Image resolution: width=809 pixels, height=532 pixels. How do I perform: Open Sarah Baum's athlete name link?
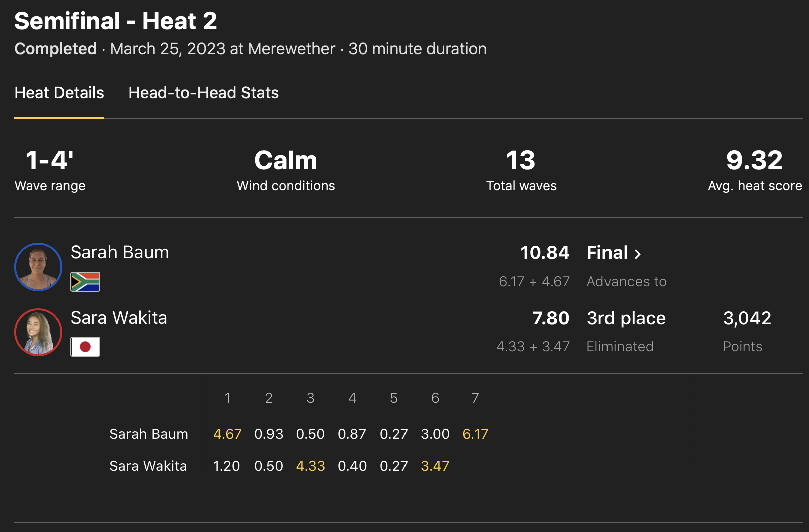pyautogui.click(x=120, y=252)
